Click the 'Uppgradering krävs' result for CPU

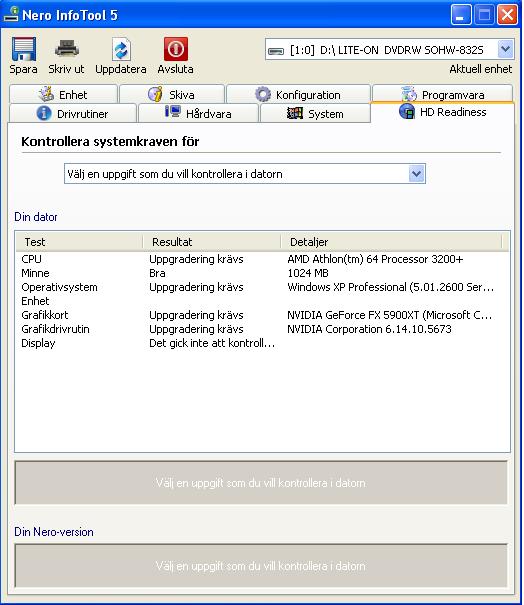[196, 259]
